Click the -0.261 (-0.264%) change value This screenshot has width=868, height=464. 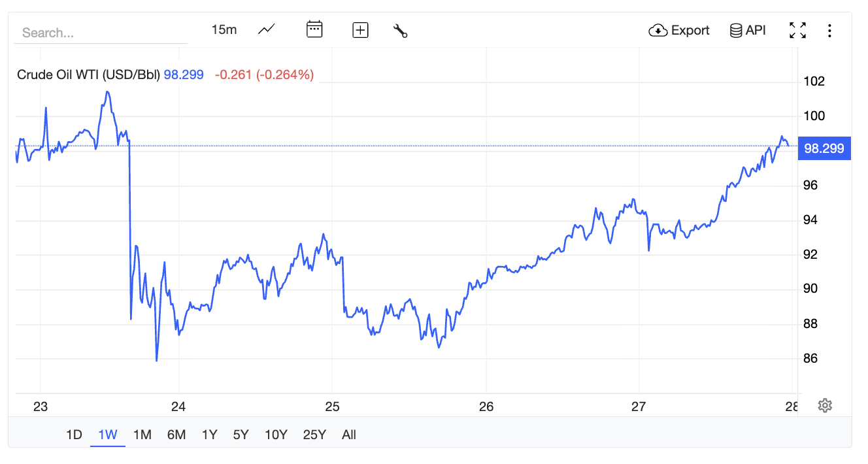(x=264, y=75)
